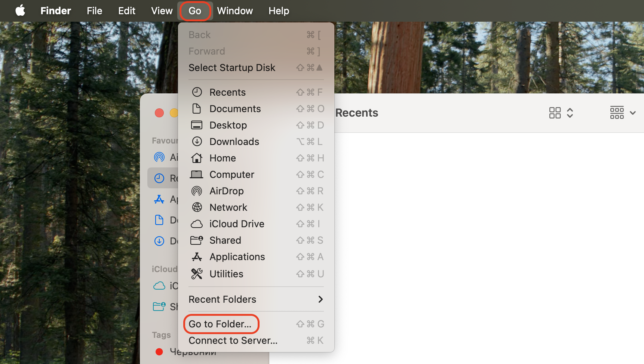Click the Recents entry in the Go menu
This screenshot has height=364, width=644.
point(227,92)
